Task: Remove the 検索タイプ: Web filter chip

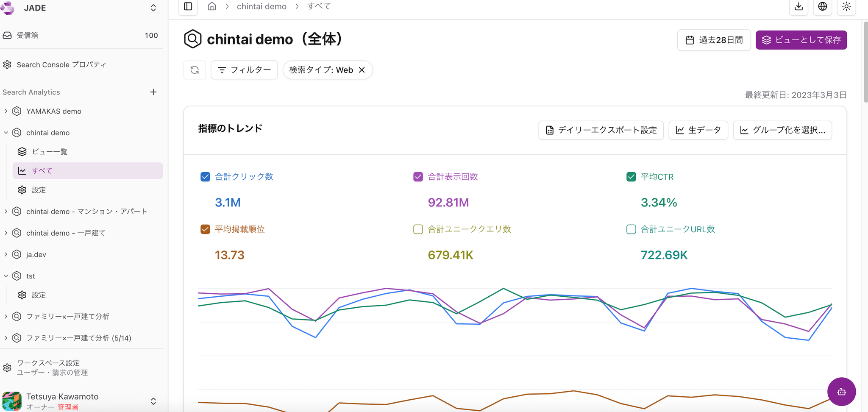Action: click(x=362, y=70)
